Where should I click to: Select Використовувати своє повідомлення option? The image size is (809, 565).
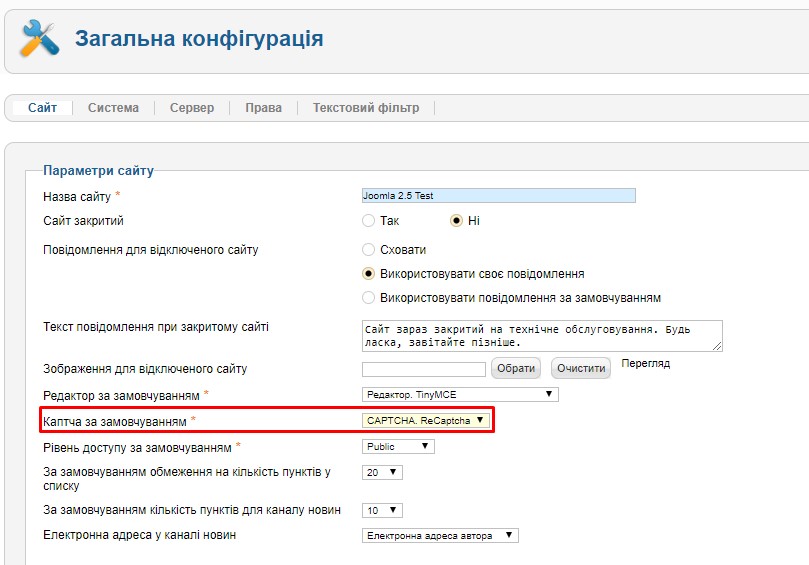click(x=368, y=273)
